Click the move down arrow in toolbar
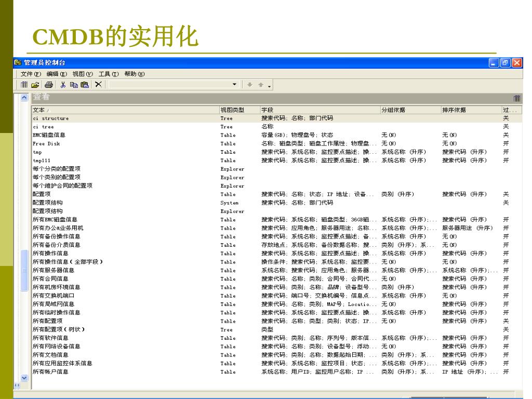The width and height of the screenshot is (532, 399). point(250,85)
